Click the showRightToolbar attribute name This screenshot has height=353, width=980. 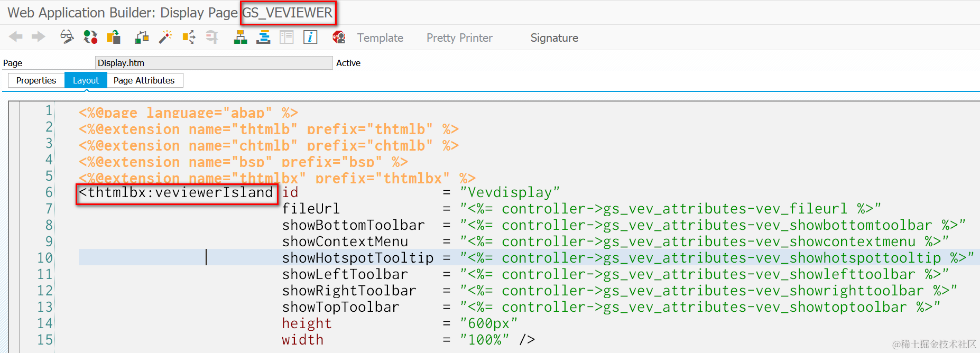point(349,291)
